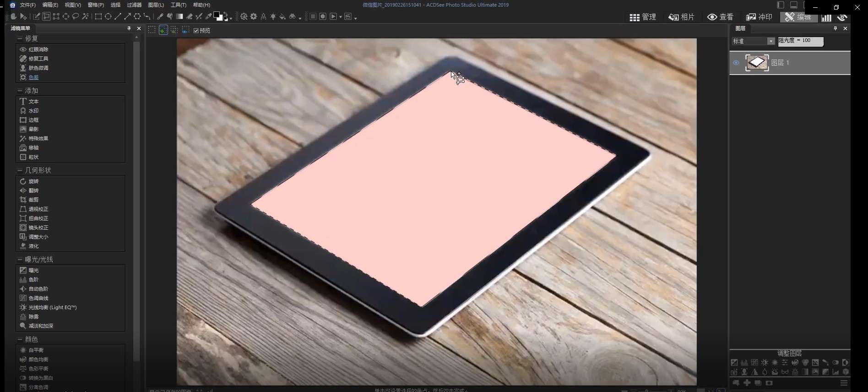Select the Gradient tool
The width and height of the screenshot is (868, 392).
click(x=179, y=16)
